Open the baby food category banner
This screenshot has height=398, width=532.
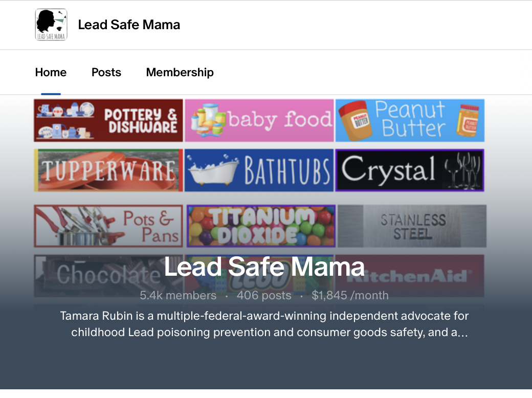pyautogui.click(x=259, y=121)
